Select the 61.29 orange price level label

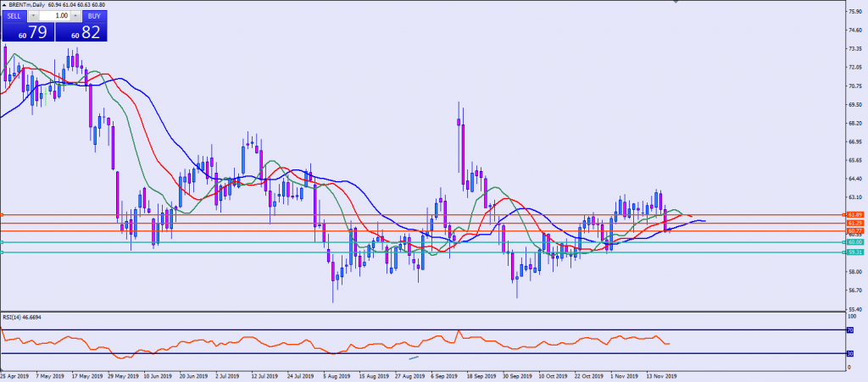point(854,223)
